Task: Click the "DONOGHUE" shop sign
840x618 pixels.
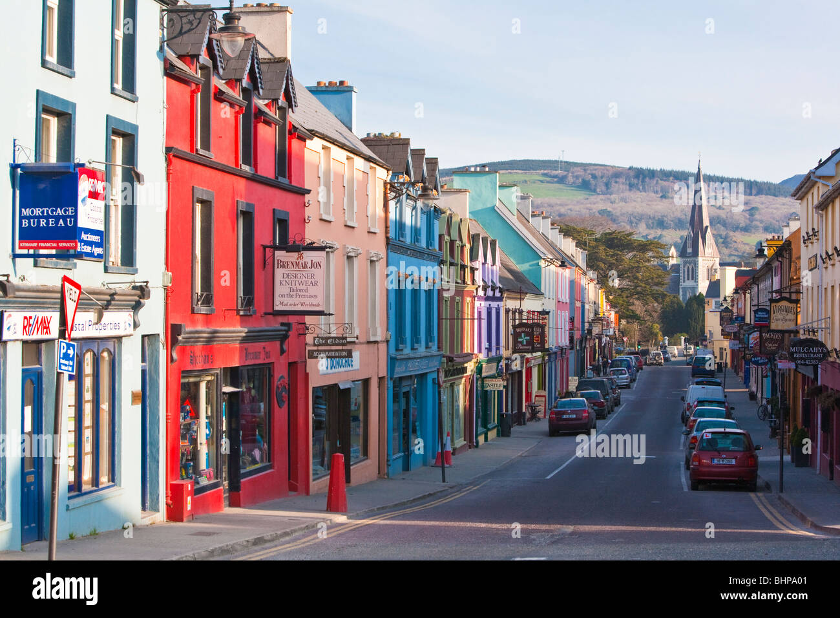Action: click(x=339, y=363)
